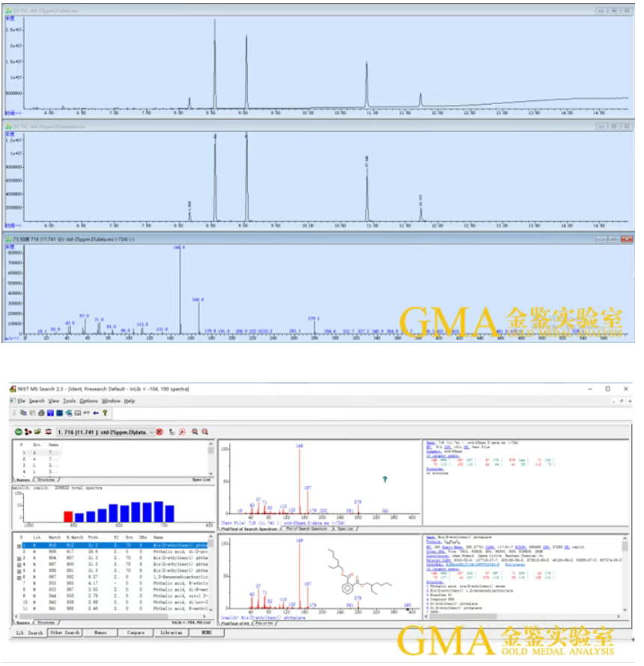Click the green search start icon
The image size is (644, 666).
(x=18, y=432)
